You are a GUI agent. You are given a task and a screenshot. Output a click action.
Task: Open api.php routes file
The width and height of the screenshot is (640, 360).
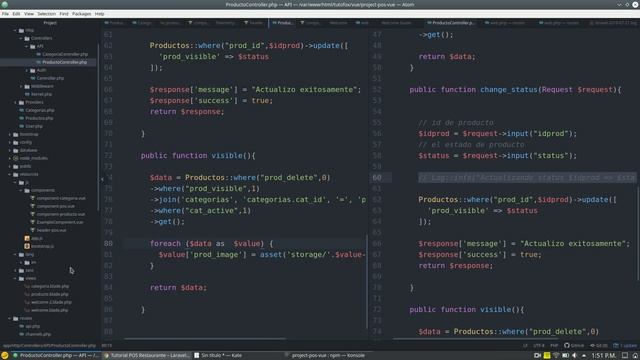[33, 326]
